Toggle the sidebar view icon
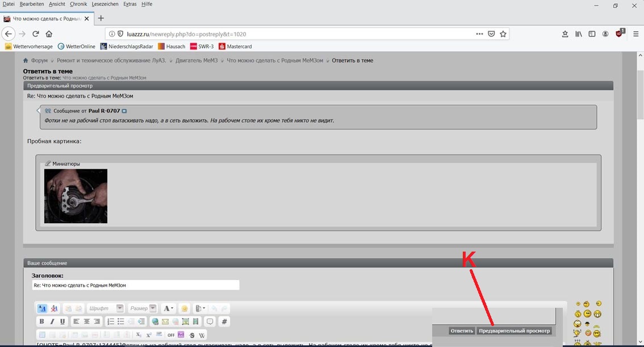644x347 pixels. (x=592, y=34)
